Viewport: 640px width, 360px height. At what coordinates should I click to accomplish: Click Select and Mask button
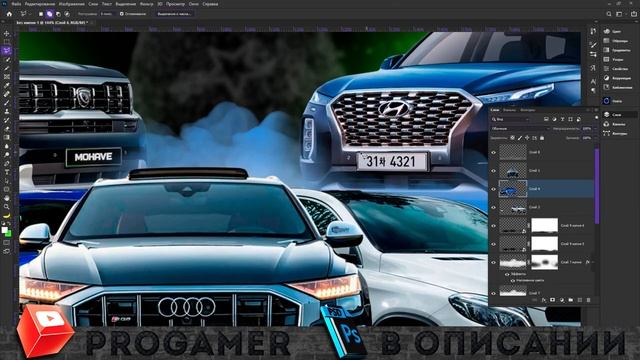point(174,14)
